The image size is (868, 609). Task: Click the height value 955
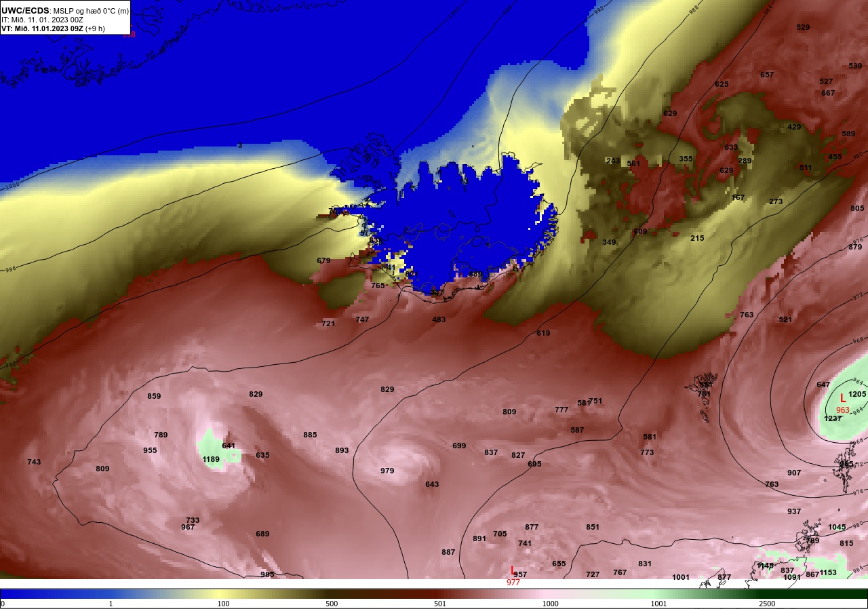(x=150, y=450)
